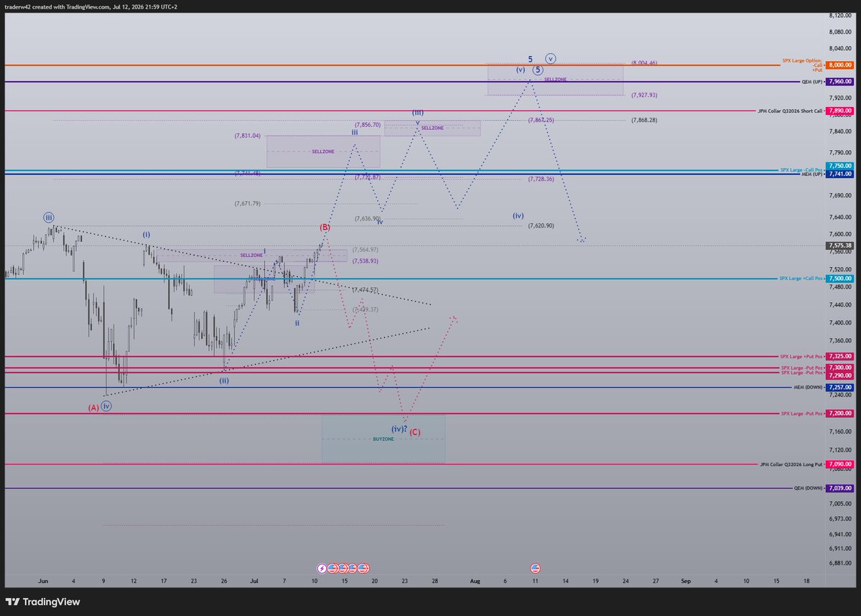The width and height of the screenshot is (861, 616).
Task: Select the dark blue 7,741.00 price tag
Action: [840, 174]
